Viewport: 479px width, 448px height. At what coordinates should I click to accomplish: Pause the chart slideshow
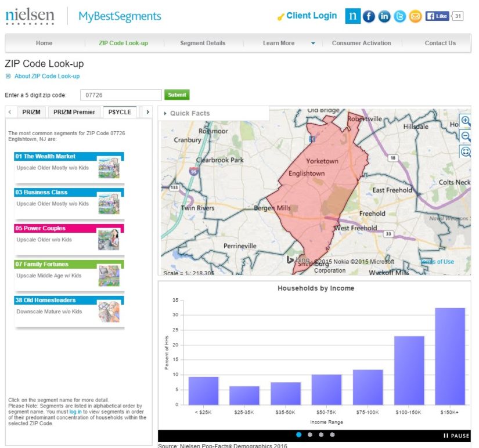[456, 435]
